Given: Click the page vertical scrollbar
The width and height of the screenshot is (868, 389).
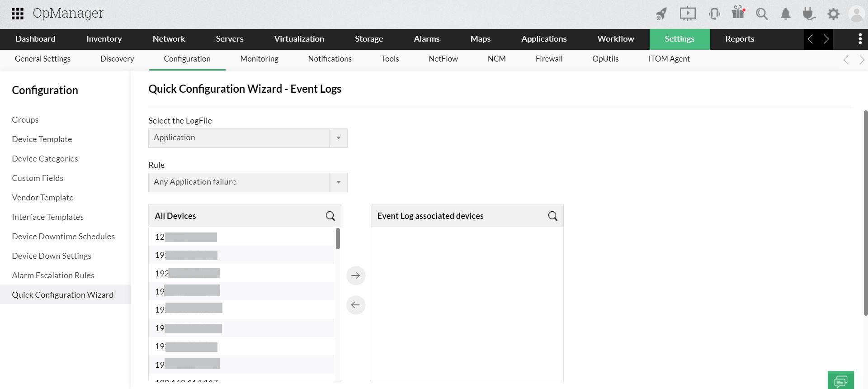Looking at the screenshot, I should pos(865,213).
